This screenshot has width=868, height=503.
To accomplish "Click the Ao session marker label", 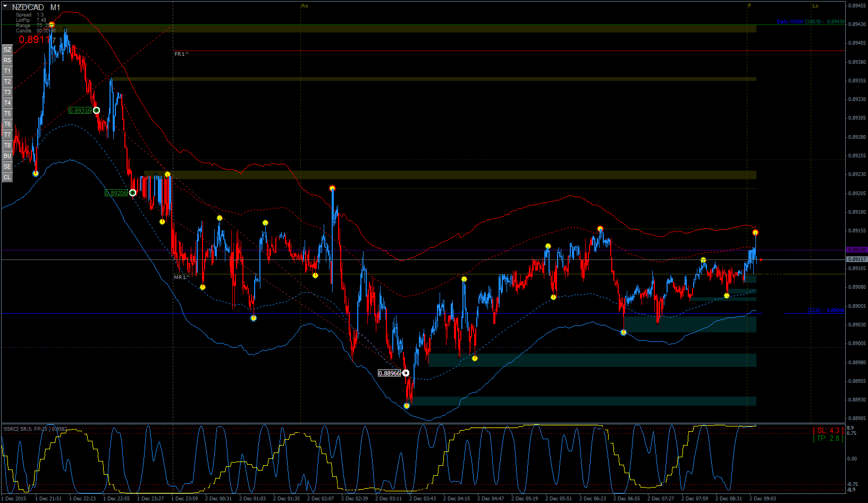I will tap(305, 6).
